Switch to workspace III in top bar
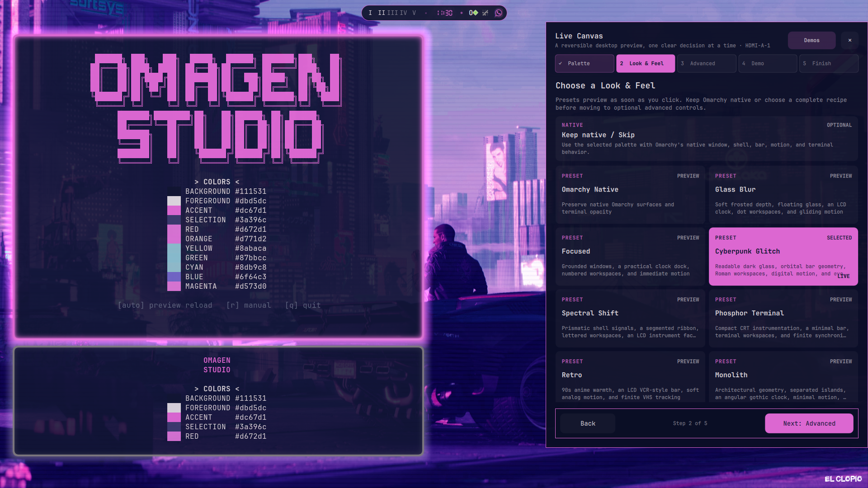The width and height of the screenshot is (868, 488). (392, 13)
